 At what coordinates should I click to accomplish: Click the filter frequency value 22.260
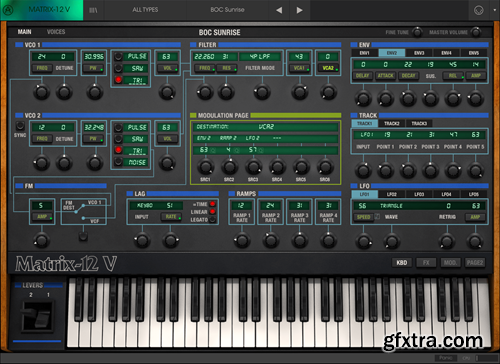[x=204, y=57]
